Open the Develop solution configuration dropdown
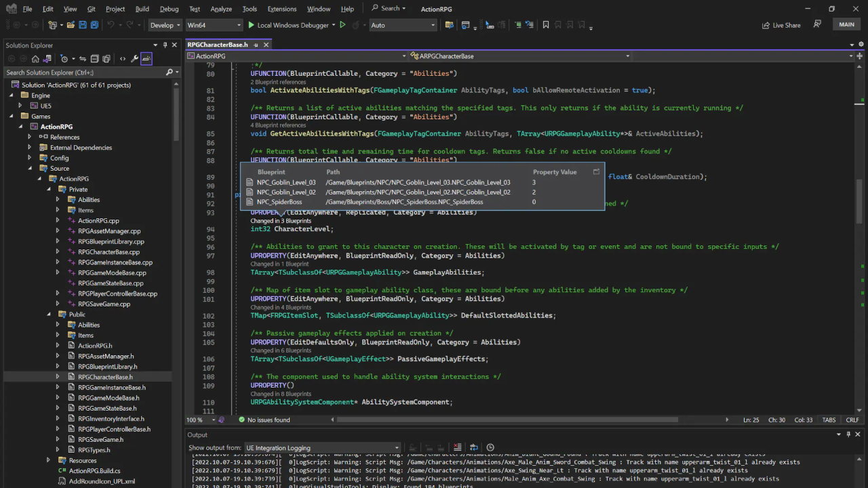 click(165, 25)
